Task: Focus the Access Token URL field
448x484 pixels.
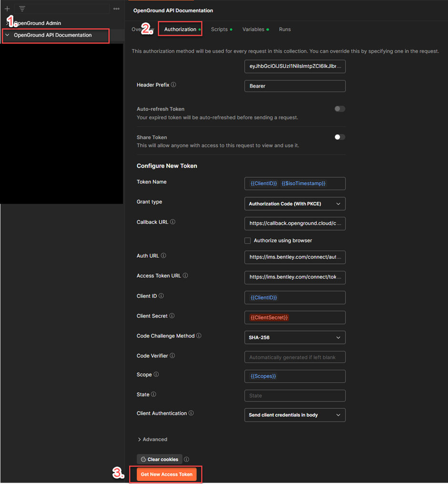Action: 295,277
